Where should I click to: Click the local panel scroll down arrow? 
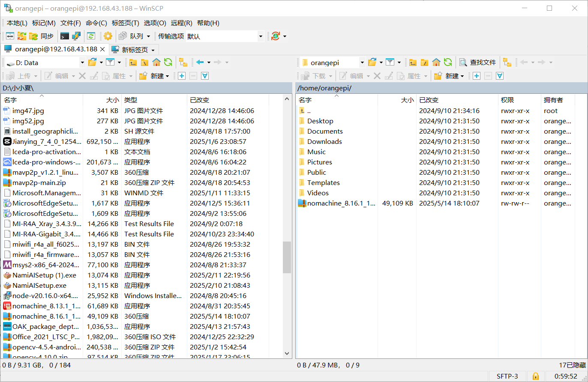coord(287,353)
